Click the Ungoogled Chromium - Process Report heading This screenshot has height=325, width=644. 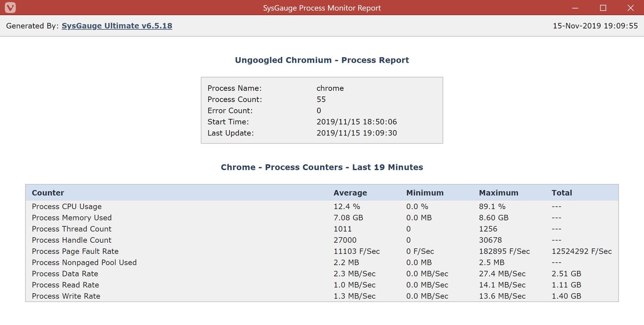[322, 60]
